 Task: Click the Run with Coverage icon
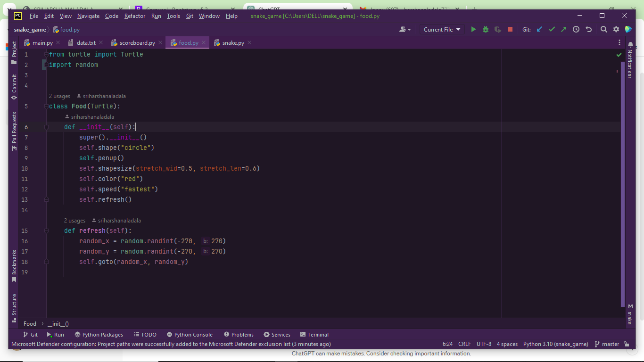pos(497,29)
